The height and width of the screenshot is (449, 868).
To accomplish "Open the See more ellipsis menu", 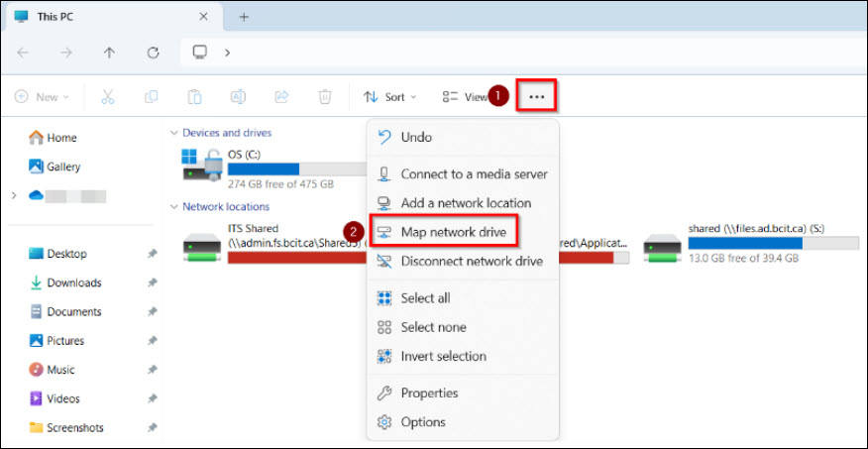I will 536,96.
